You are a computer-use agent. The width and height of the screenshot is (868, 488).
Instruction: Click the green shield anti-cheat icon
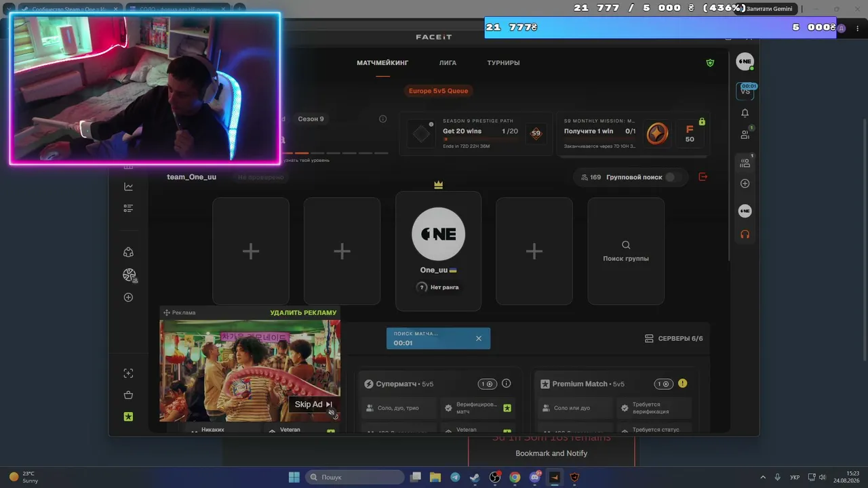(710, 63)
